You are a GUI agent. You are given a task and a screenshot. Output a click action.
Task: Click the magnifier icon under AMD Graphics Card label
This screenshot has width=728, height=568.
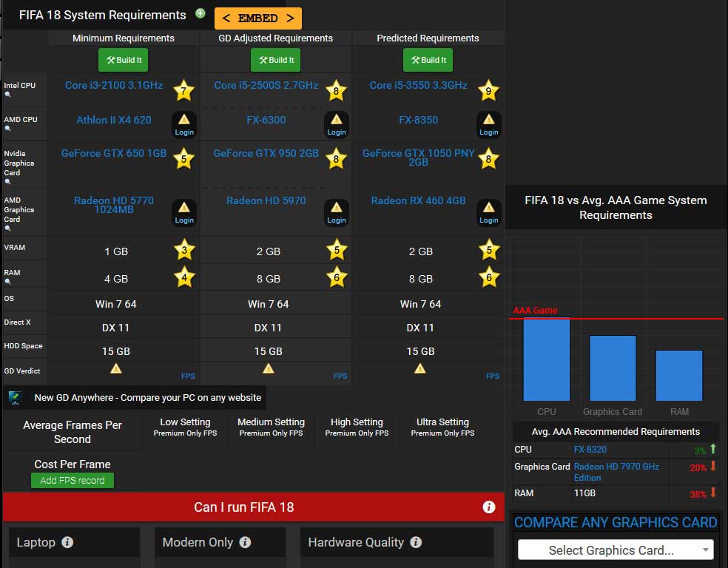[x=7, y=229]
